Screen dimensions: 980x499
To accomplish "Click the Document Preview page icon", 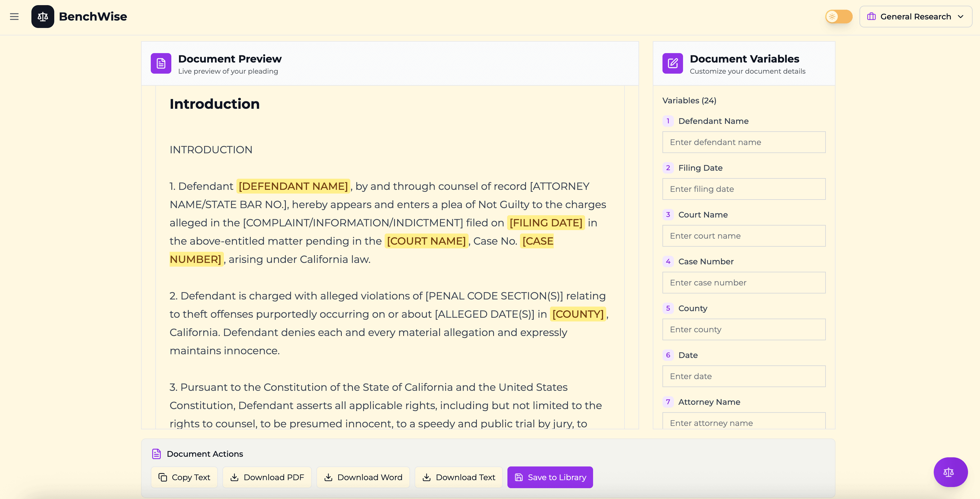I will [x=160, y=63].
